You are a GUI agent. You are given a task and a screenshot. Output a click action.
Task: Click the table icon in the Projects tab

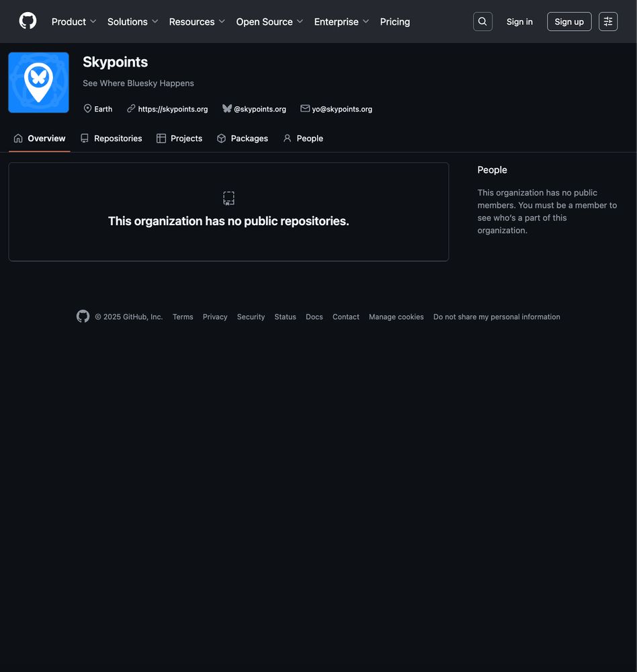(161, 138)
